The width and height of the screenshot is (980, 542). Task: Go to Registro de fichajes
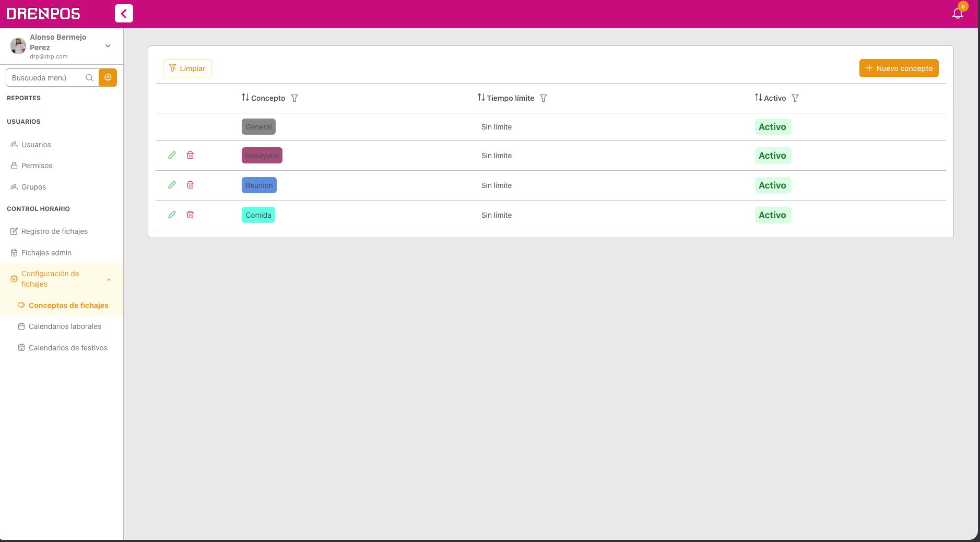(x=62, y=231)
